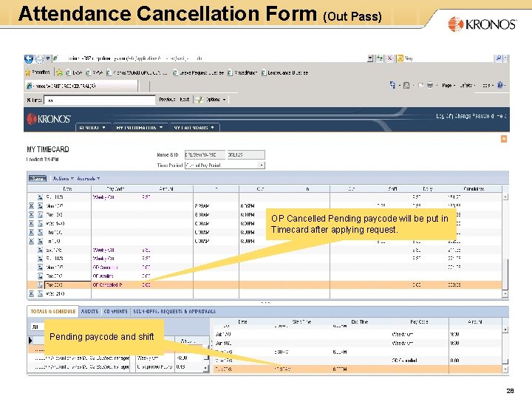
Task: Click the delete X icon on the last Wed row
Action: click(31, 294)
